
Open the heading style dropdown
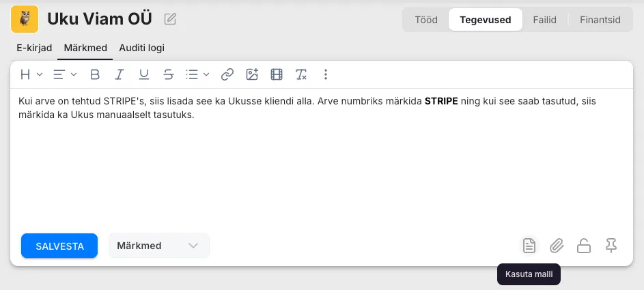pos(31,74)
